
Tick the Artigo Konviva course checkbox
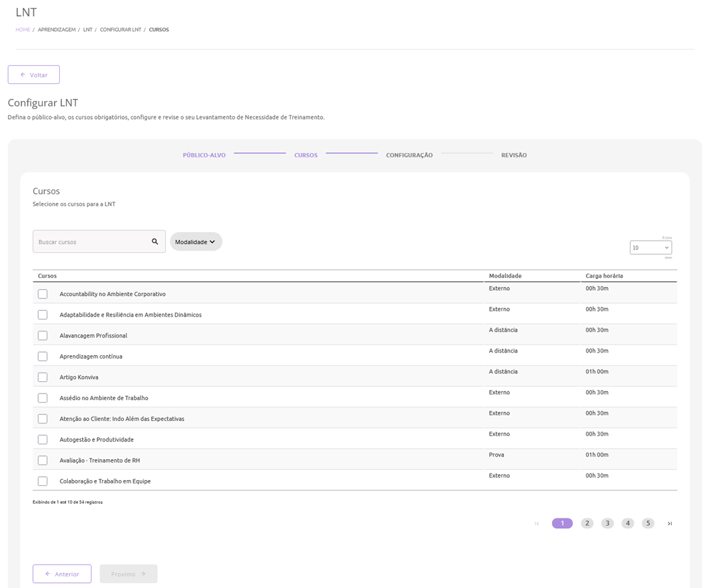coord(43,377)
